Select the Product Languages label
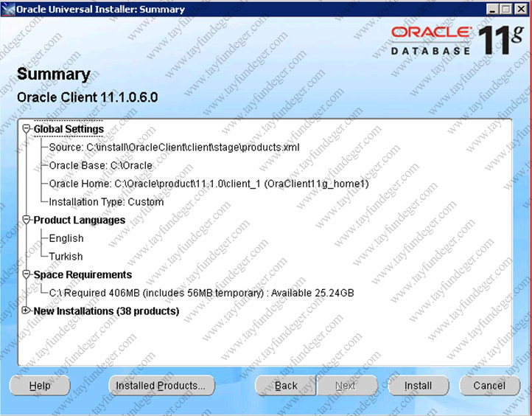 [80, 220]
